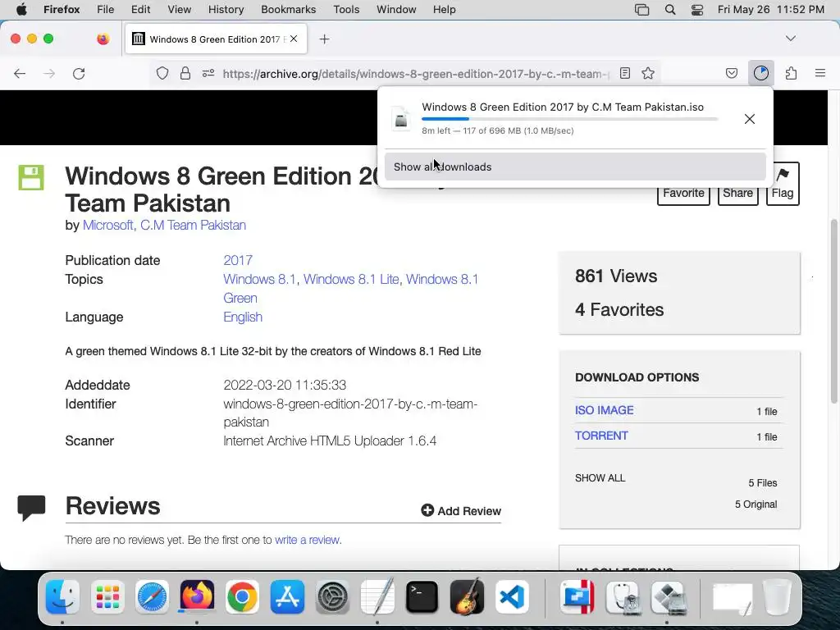
Task: Click Add Review
Action: coord(461,511)
